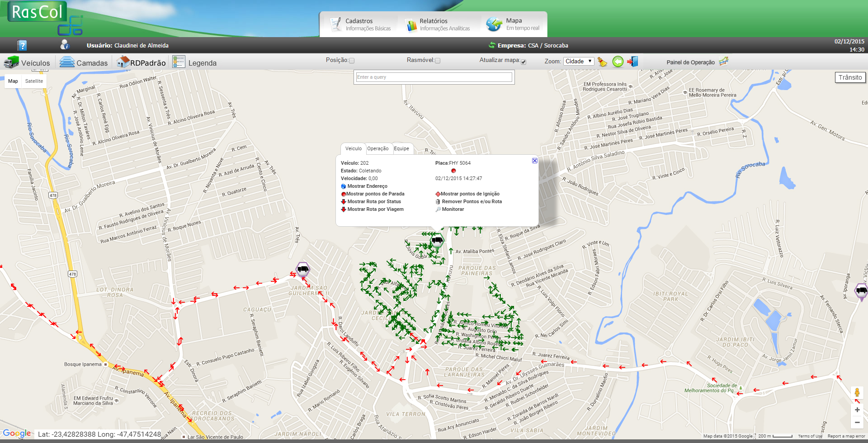868x443 pixels.
Task: Click the green back arrow icon
Action: (x=618, y=62)
